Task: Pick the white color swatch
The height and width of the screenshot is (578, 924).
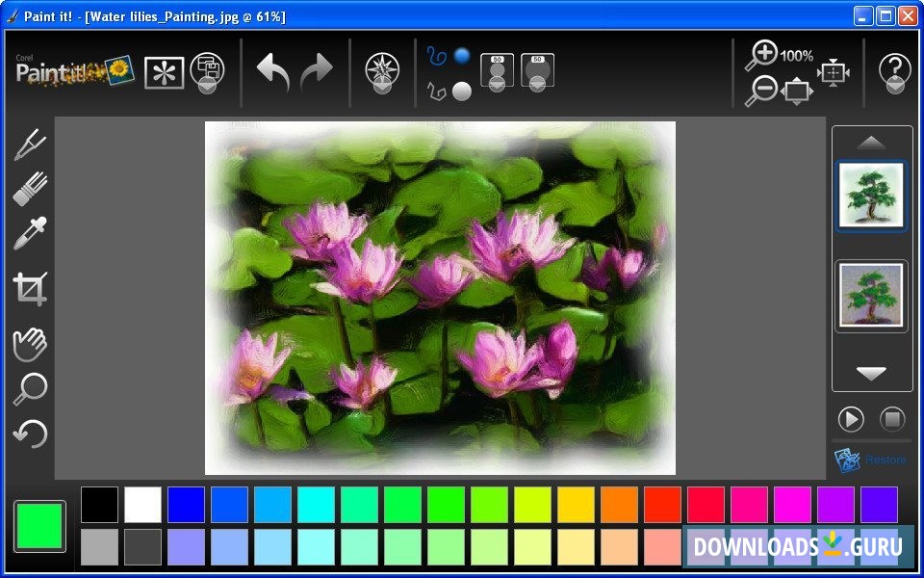Action: pos(142,504)
